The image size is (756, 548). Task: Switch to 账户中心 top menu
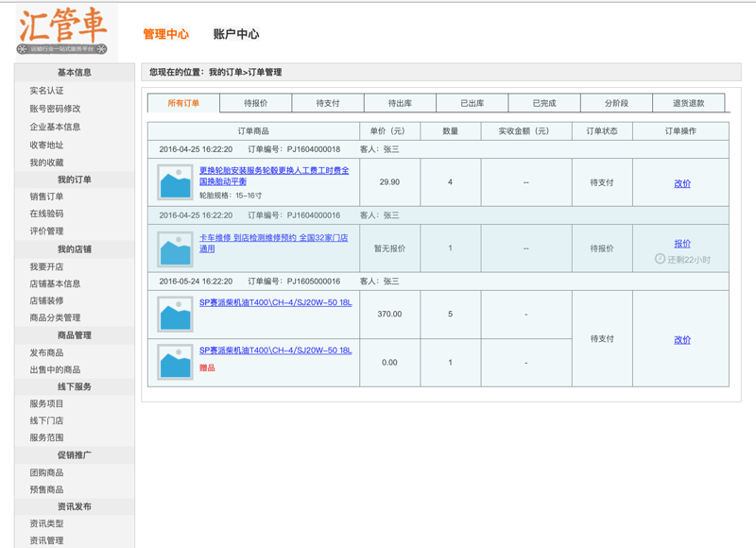[x=236, y=34]
